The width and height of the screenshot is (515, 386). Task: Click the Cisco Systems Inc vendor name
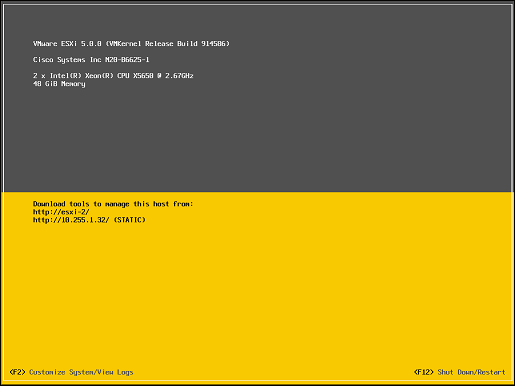(x=67, y=60)
